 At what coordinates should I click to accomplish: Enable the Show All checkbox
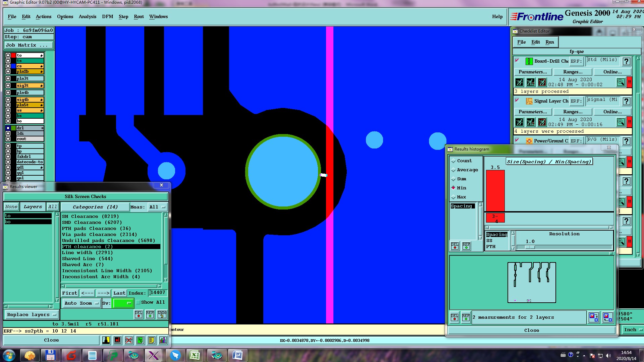[138, 302]
